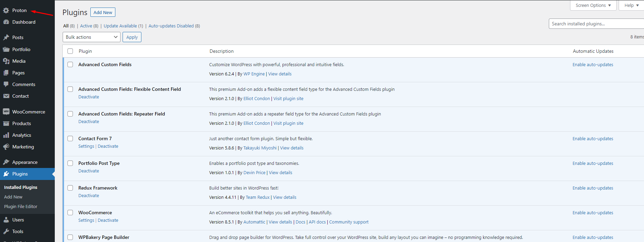Click the Analytics bar chart icon
Viewport: 644px width, 242px height.
[6, 135]
